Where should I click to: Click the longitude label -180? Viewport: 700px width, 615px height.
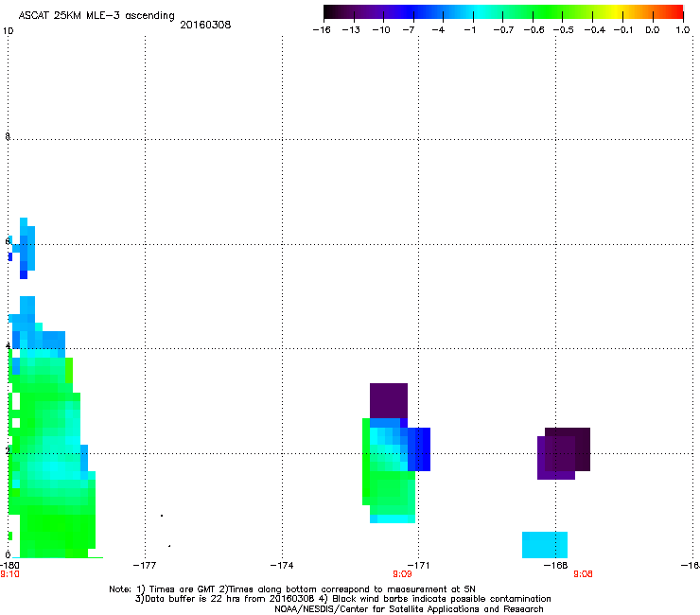pos(9,566)
